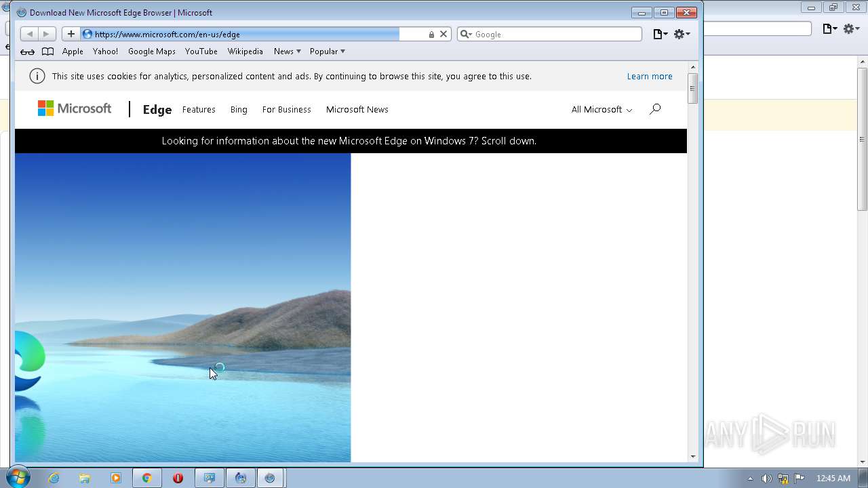The height and width of the screenshot is (488, 868).
Task: Open the Bing nav item
Action: click(x=239, y=109)
